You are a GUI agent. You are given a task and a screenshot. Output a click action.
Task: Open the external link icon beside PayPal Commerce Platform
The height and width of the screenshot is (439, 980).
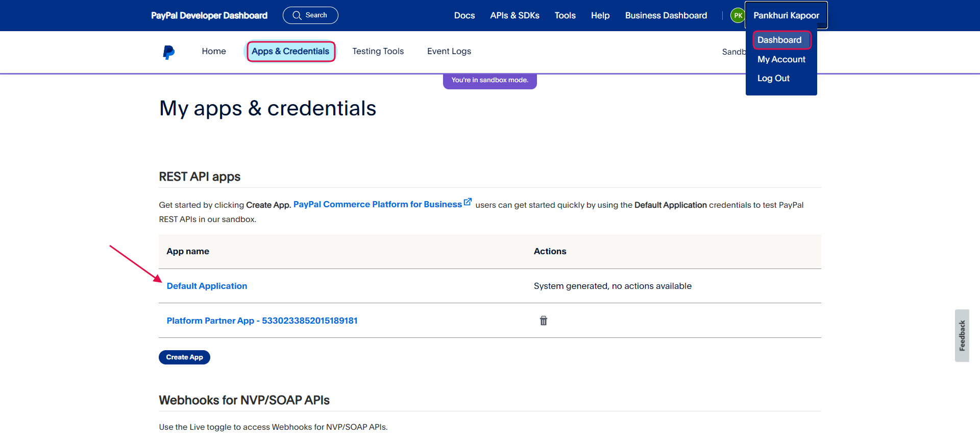coord(468,202)
